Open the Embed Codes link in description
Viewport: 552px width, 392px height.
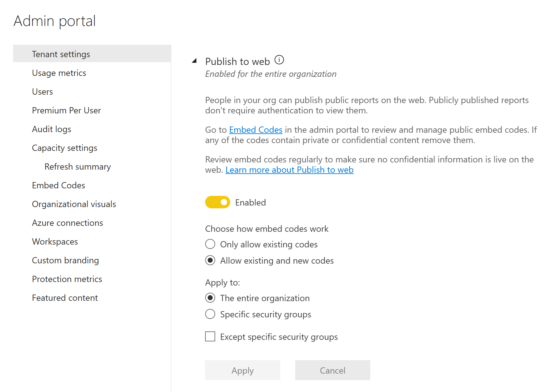click(x=256, y=130)
